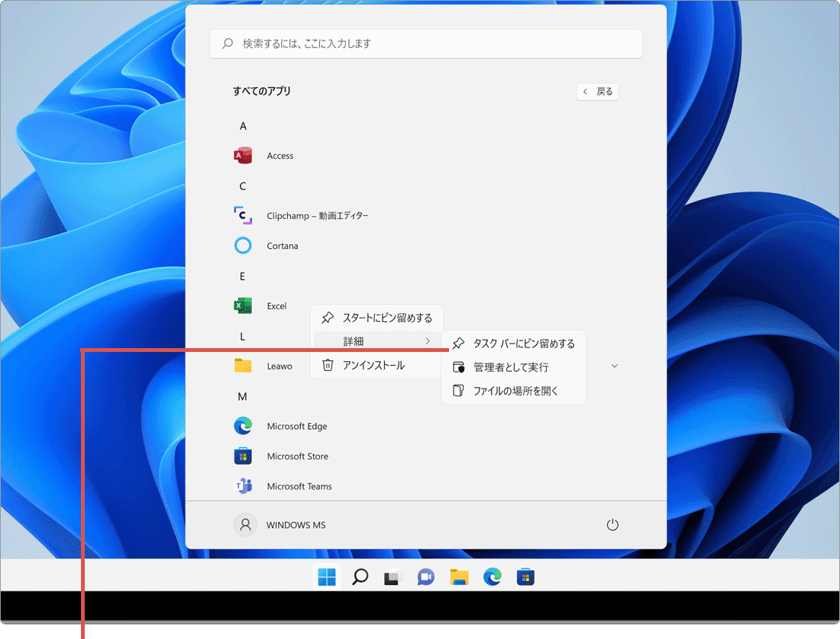Click the WINDOWS MS user avatar
Image resolution: width=840 pixels, height=639 pixels.
point(245,524)
